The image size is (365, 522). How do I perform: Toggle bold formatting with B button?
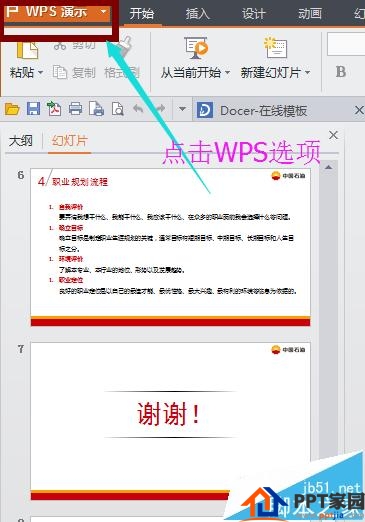click(x=341, y=72)
